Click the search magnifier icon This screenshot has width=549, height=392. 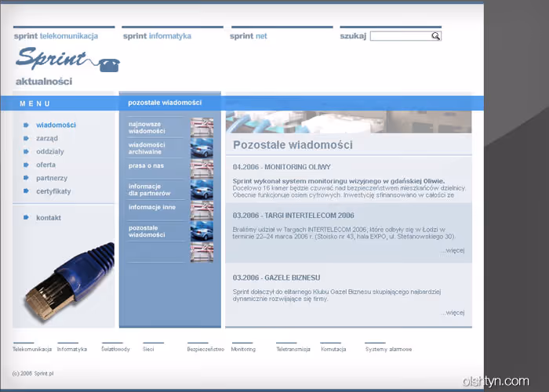click(435, 36)
